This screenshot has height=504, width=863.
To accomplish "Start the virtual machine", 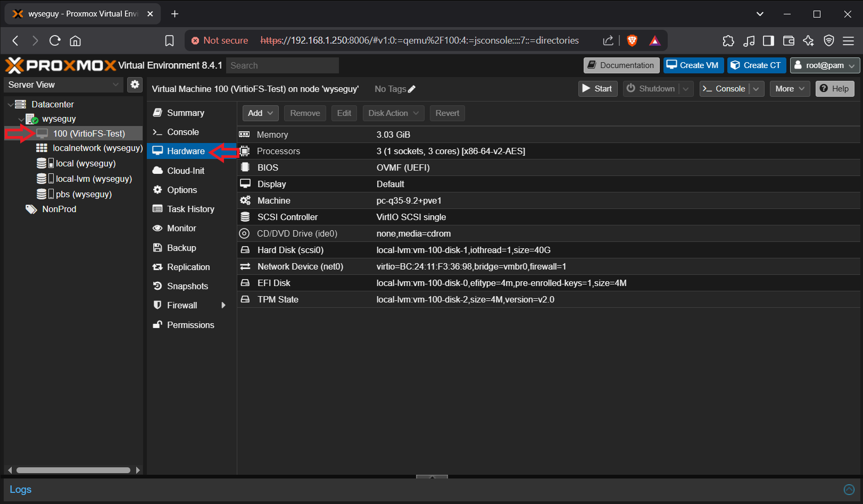I will click(598, 89).
